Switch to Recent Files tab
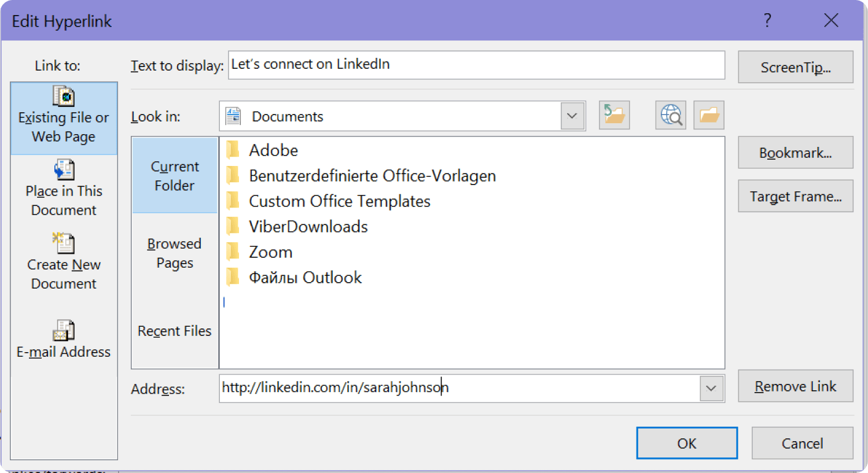This screenshot has width=868, height=473. point(175,331)
